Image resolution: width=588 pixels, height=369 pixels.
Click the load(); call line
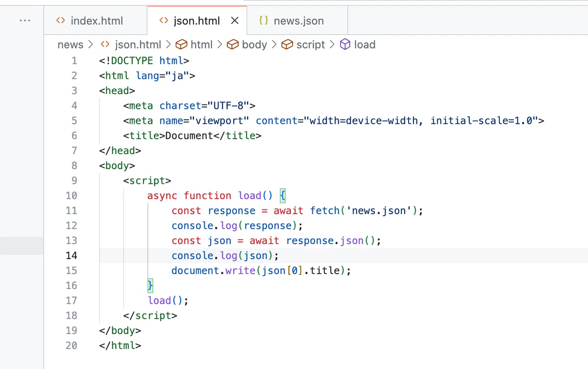pos(168,300)
